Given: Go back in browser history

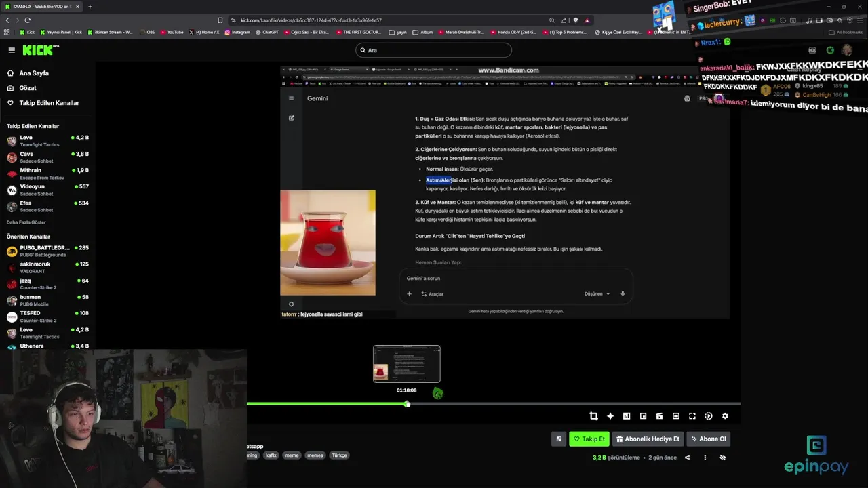Looking at the screenshot, I should coord(6,20).
